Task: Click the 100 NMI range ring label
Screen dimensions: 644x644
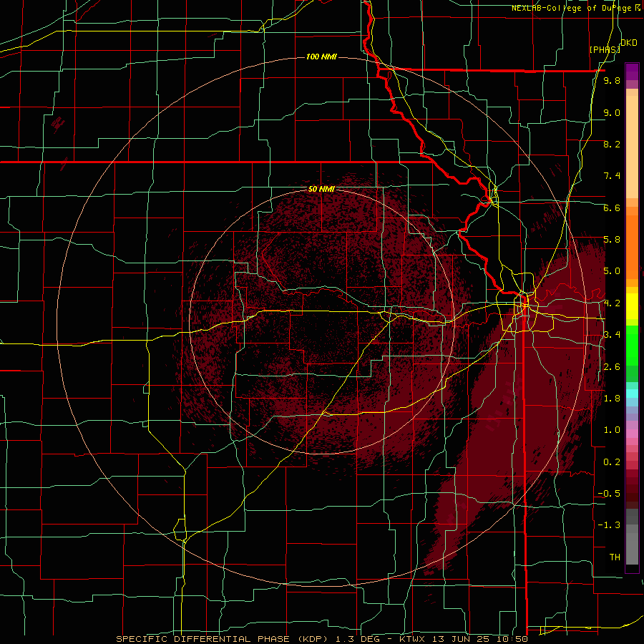Action: [321, 57]
